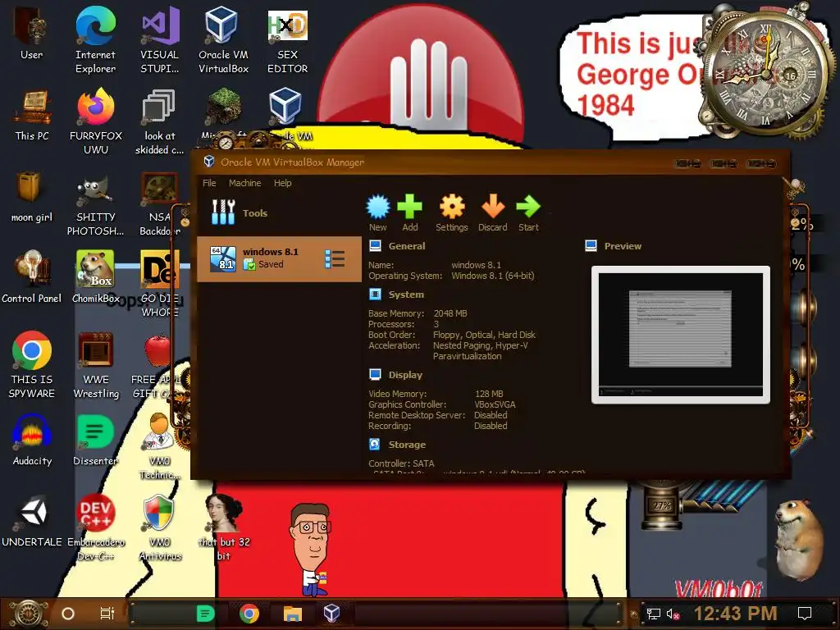Open the Control Panel desktop icon

click(x=32, y=277)
